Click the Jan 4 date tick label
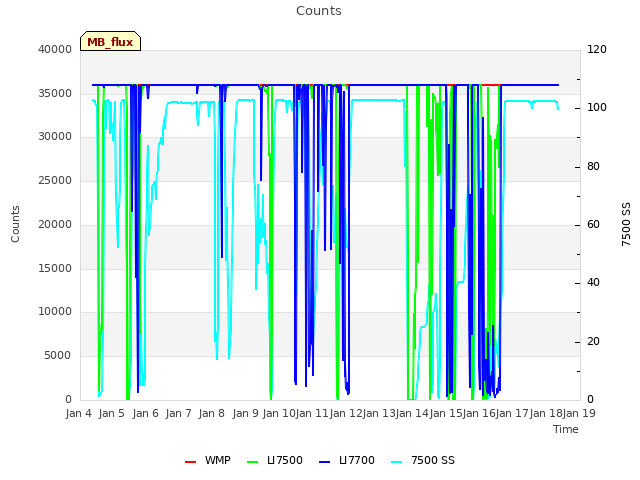 (79, 413)
